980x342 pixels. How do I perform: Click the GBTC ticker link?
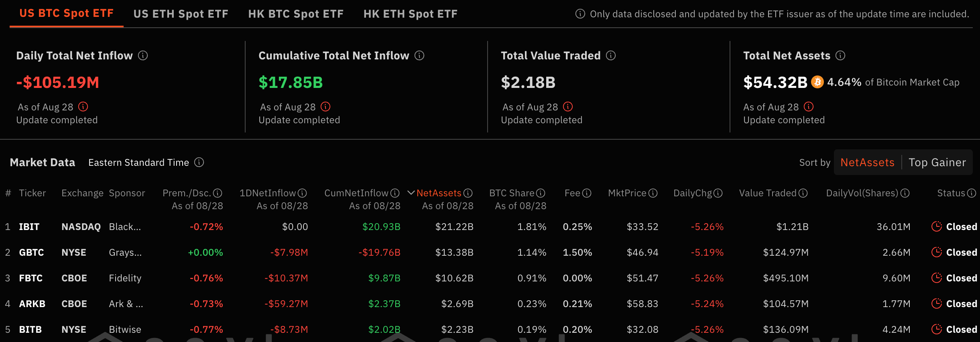click(x=31, y=252)
